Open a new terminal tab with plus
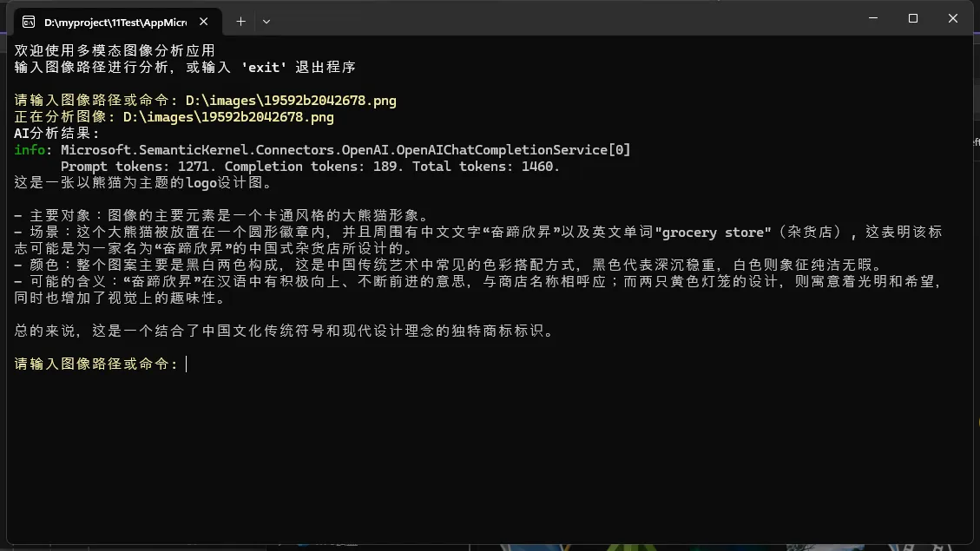 click(240, 21)
